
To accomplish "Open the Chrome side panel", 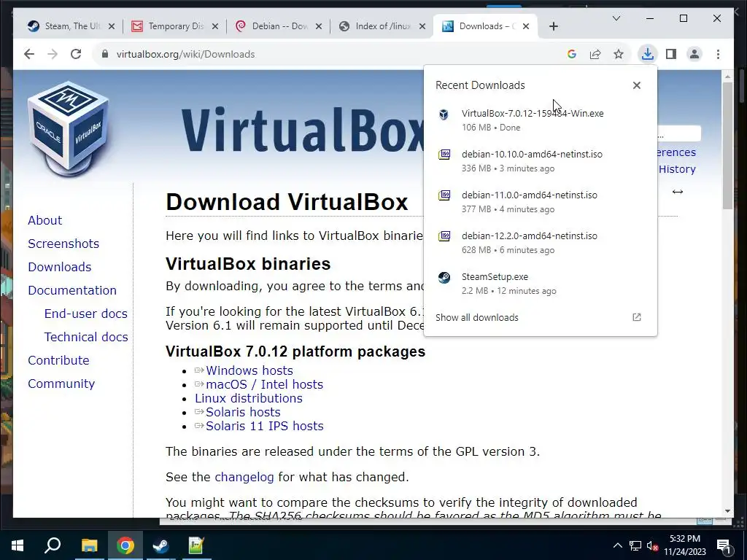I will tap(671, 54).
